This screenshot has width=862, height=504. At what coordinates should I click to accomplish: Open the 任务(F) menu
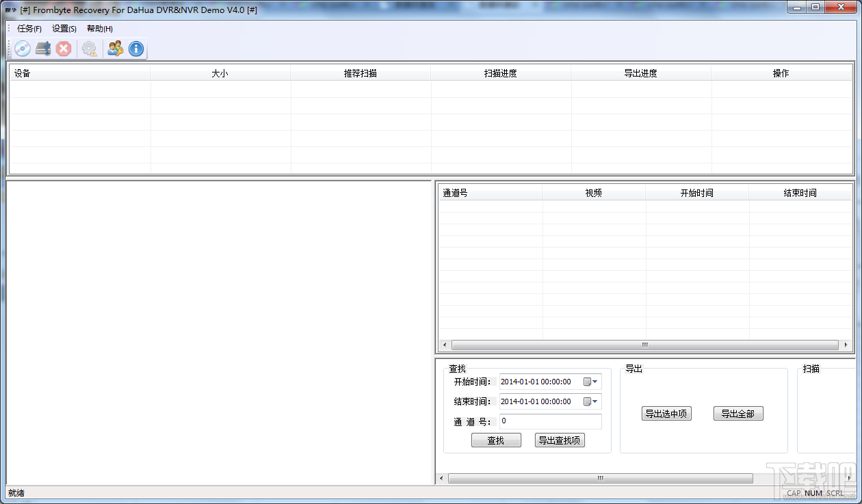(29, 29)
